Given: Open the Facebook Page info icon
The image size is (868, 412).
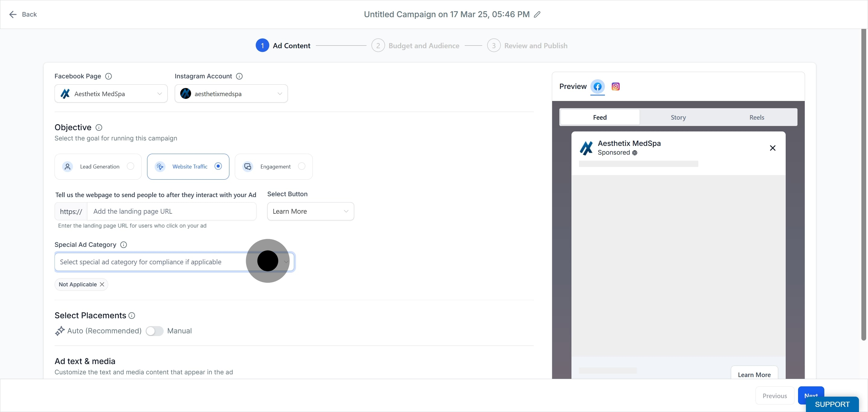Looking at the screenshot, I should click(x=108, y=76).
